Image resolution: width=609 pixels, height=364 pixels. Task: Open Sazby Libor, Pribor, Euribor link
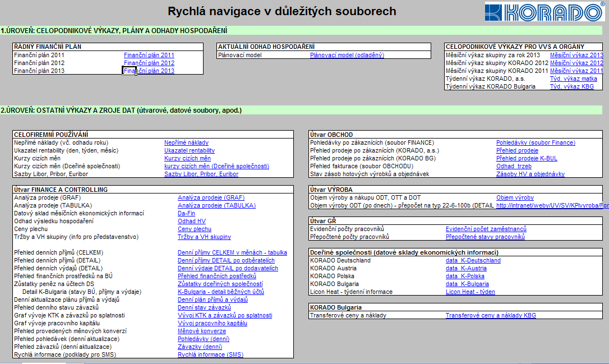(201, 174)
